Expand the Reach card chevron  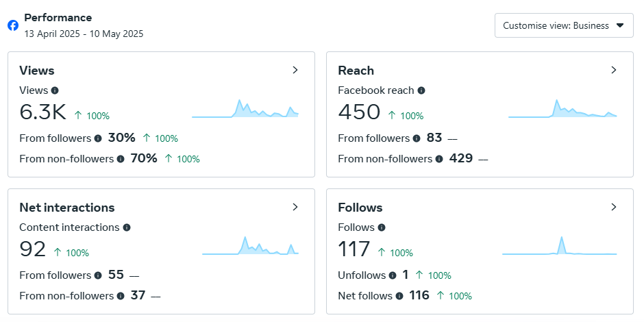tap(614, 70)
